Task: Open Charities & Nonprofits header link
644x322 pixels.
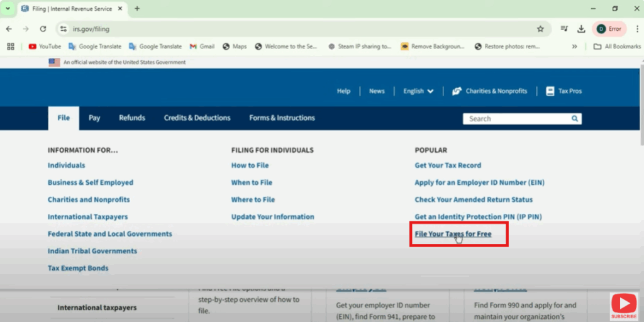Action: point(489,91)
